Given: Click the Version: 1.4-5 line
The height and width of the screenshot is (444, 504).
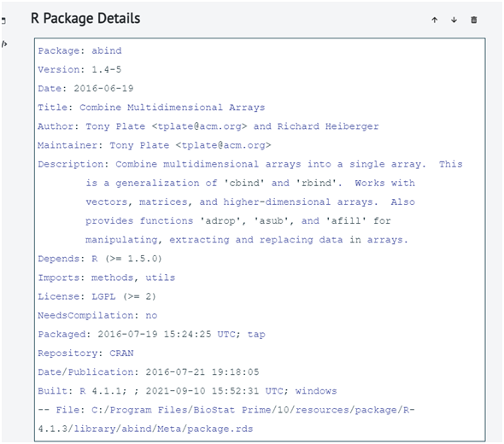Looking at the screenshot, I should point(79,69).
